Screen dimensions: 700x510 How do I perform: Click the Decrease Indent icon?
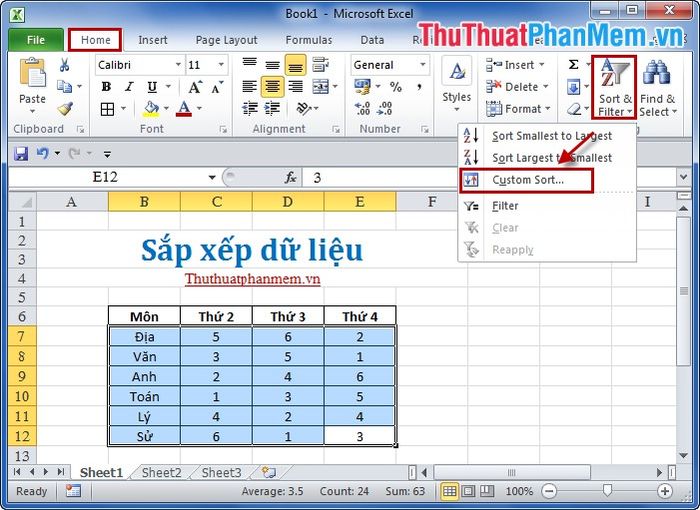pos(250,109)
